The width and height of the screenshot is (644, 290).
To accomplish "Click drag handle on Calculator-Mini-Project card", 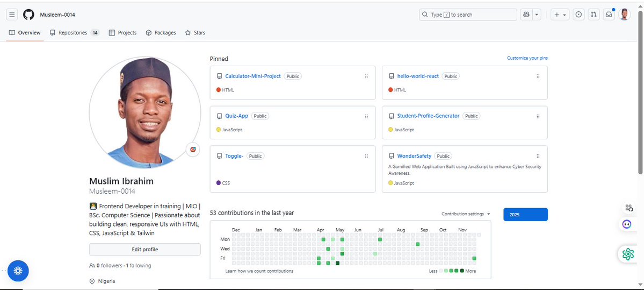I will [x=366, y=76].
